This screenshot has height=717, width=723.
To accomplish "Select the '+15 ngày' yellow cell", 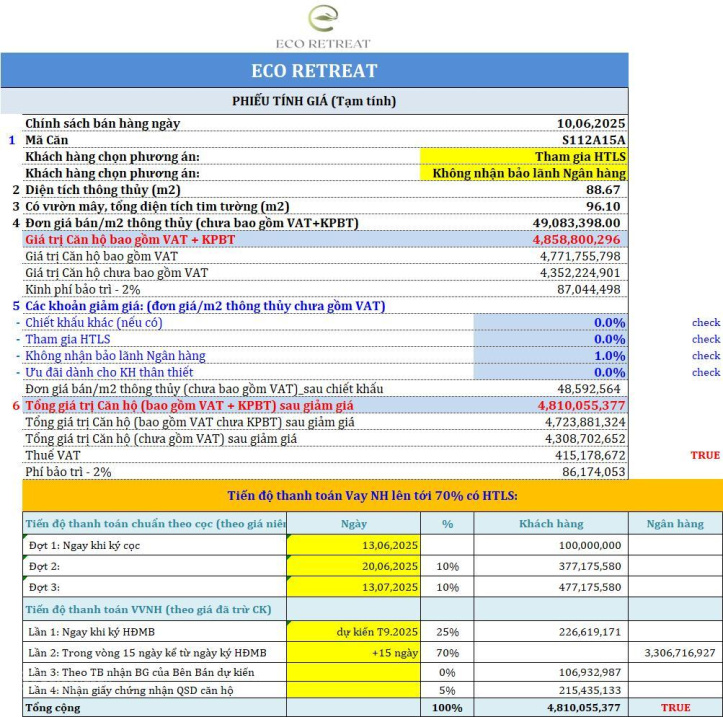I will click(354, 652).
